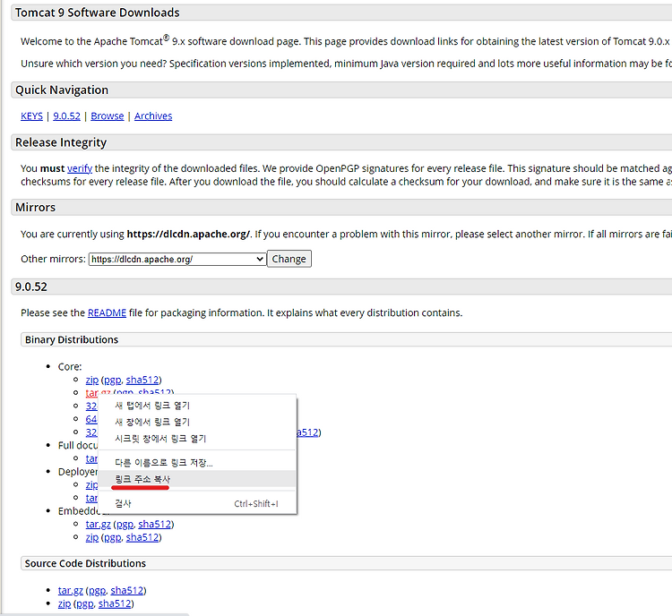
Task: Download the Core zip distribution
Action: (x=91, y=380)
